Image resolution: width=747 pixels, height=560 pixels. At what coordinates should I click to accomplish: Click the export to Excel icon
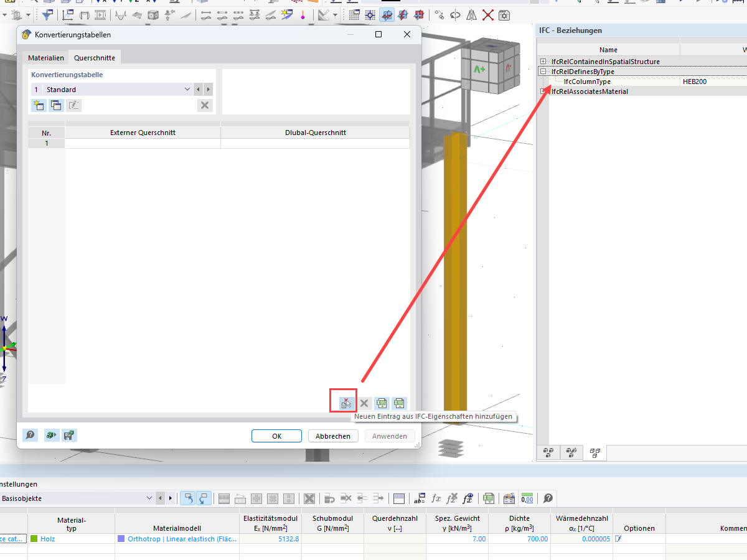[x=382, y=403]
